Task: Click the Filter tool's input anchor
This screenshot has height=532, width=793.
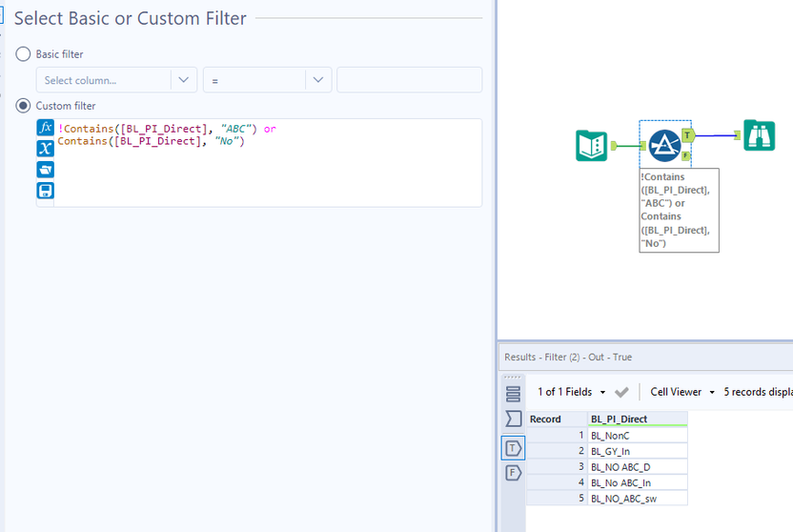Action: 642,146
